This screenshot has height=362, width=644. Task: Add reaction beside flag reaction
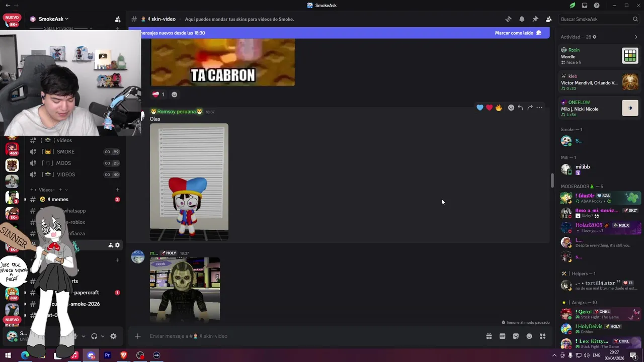[175, 94]
